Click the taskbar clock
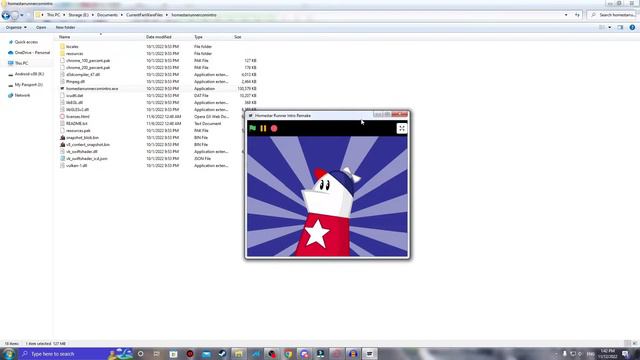The image size is (640, 360). click(607, 354)
